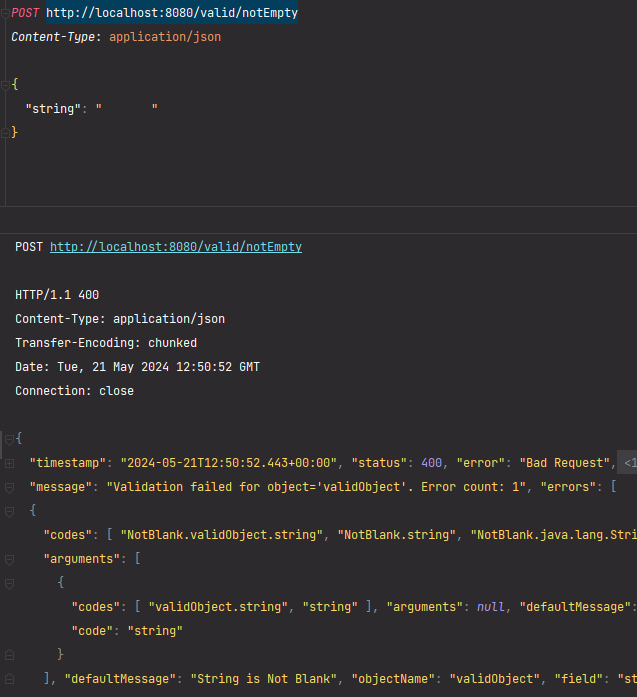The width and height of the screenshot is (637, 697).
Task: Place cursor inside the blank string value
Action: tap(127, 108)
